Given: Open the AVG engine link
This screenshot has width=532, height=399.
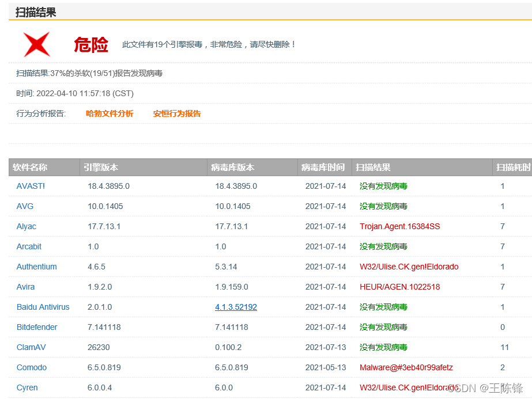Looking at the screenshot, I should point(25,206).
